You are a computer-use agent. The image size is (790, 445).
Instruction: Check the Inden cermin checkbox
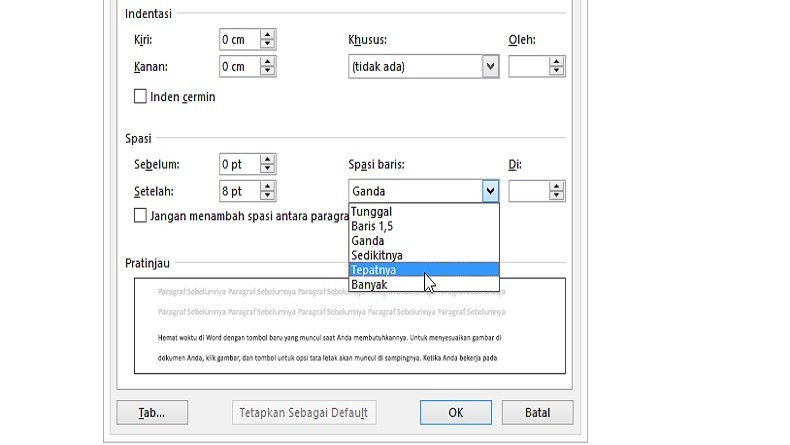tap(141, 97)
